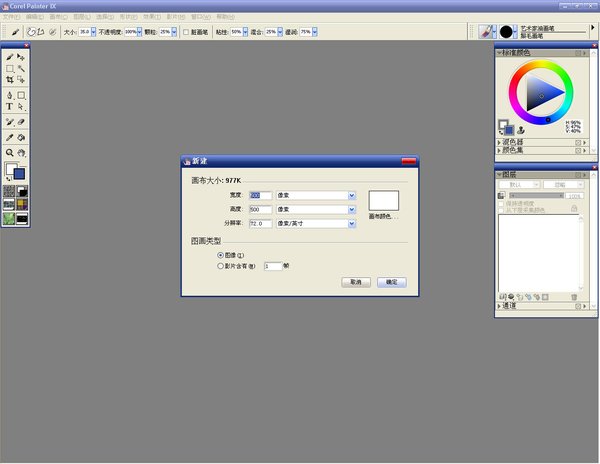Open brush category selector icon
600x464 pixels.
click(x=486, y=32)
